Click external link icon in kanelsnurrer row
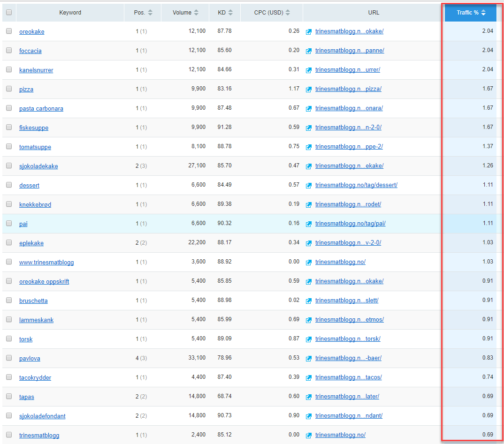Image resolution: width=504 pixels, height=444 pixels. [x=309, y=70]
